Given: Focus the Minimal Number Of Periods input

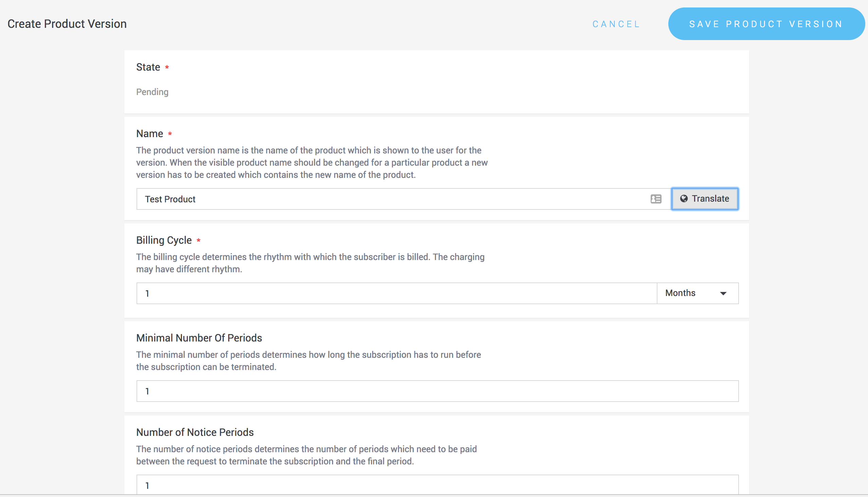Looking at the screenshot, I should (x=437, y=391).
